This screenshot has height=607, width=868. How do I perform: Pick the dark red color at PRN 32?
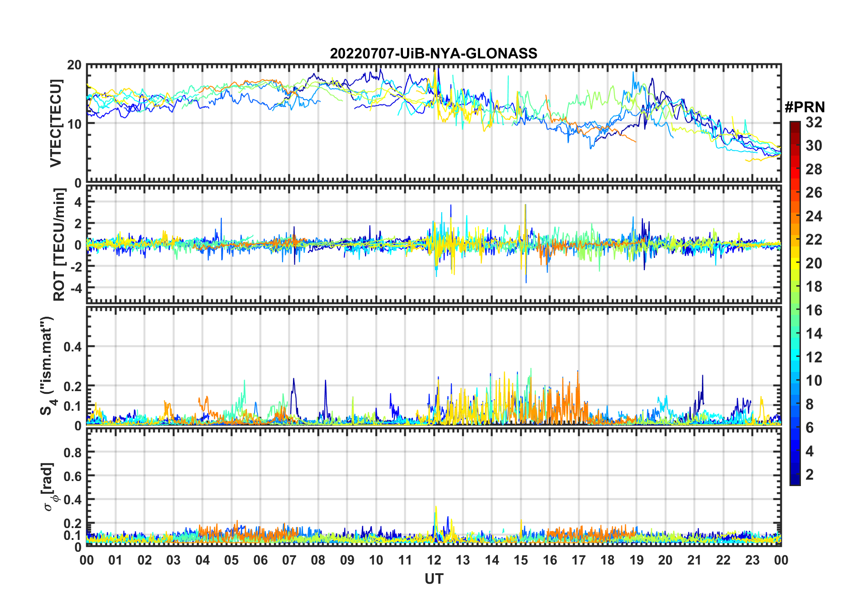[795, 125]
